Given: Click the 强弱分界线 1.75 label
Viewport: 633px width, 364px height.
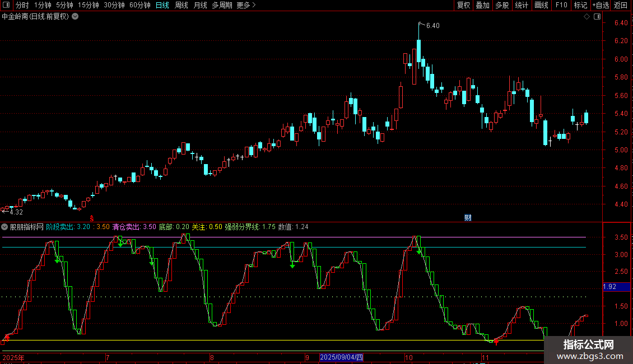Looking at the screenshot, I should click(250, 227).
